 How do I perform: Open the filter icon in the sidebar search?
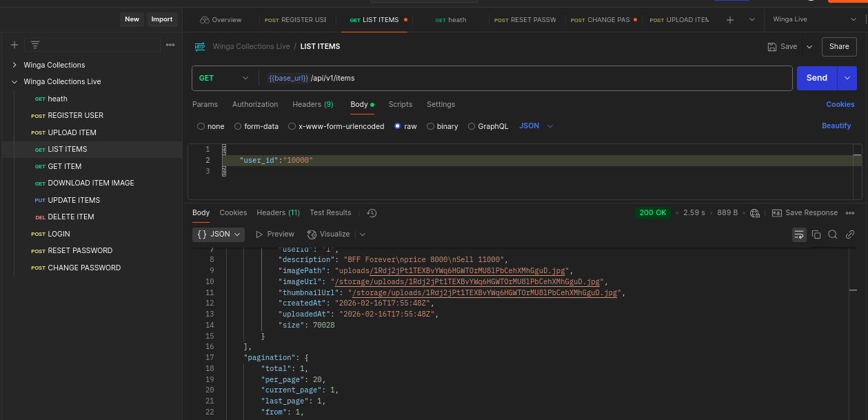[x=34, y=43]
